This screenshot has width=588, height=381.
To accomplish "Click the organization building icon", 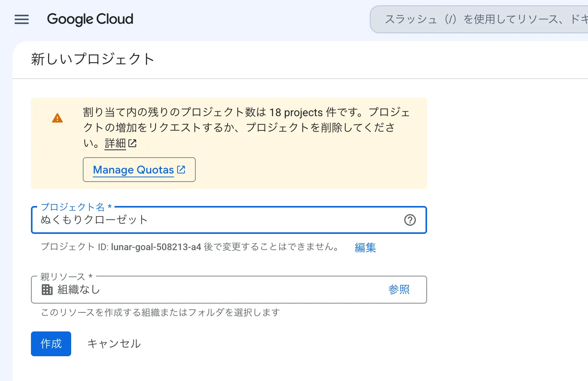I will 47,290.
